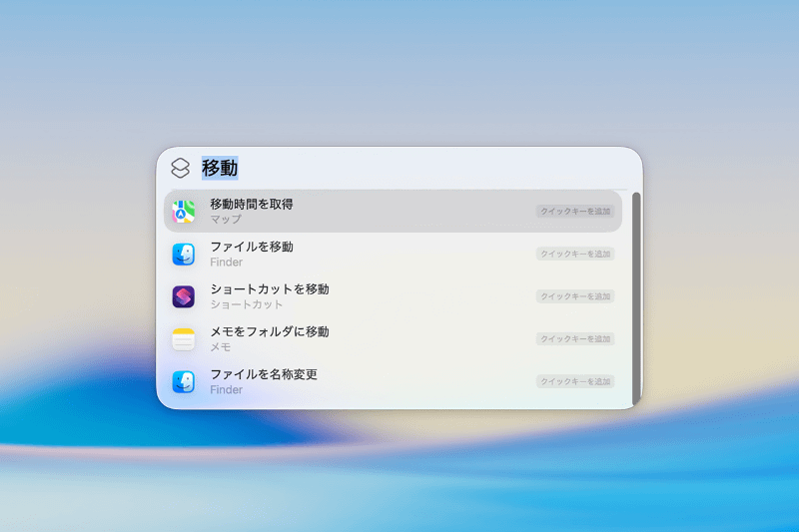Click the Shortcuts app icon next to ショートカットを移動
Image resolution: width=799 pixels, height=532 pixels.
coord(184,296)
